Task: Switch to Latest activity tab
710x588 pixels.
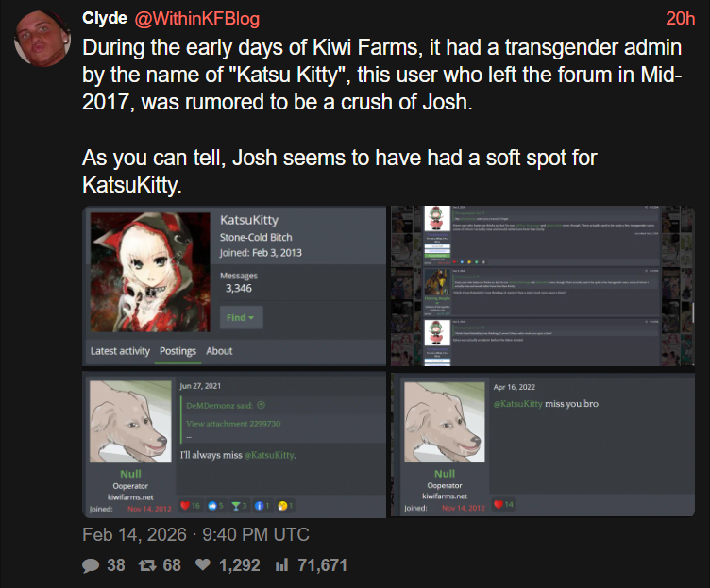Action: point(120,351)
